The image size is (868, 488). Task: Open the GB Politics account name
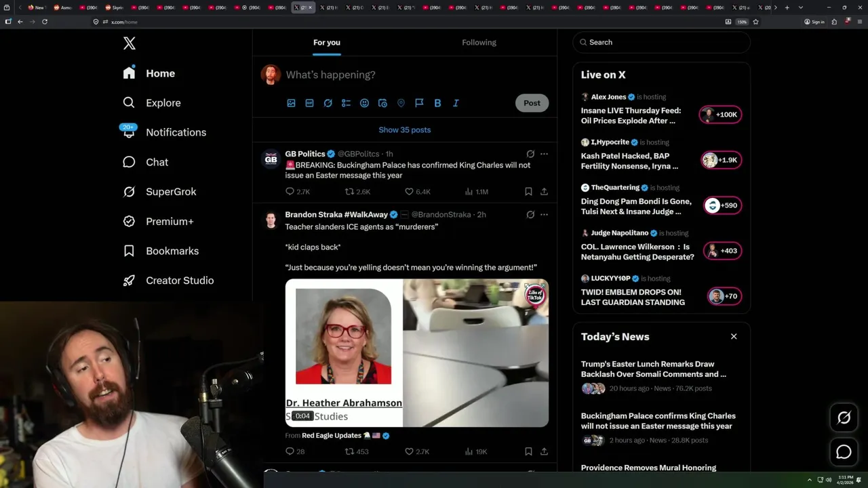pyautogui.click(x=305, y=154)
